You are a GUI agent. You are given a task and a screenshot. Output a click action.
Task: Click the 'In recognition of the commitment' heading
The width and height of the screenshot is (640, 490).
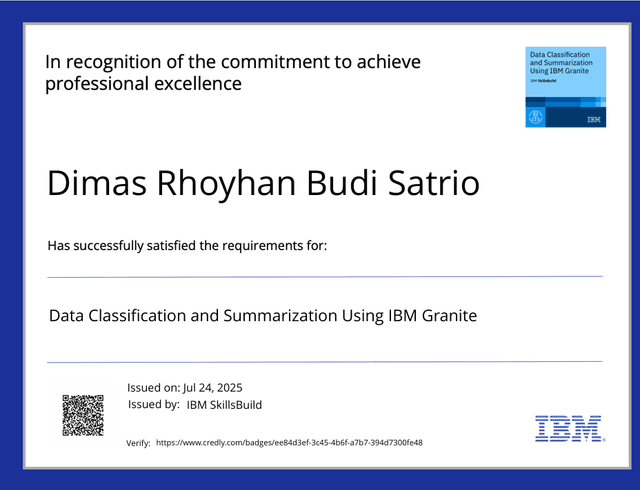pyautogui.click(x=232, y=62)
